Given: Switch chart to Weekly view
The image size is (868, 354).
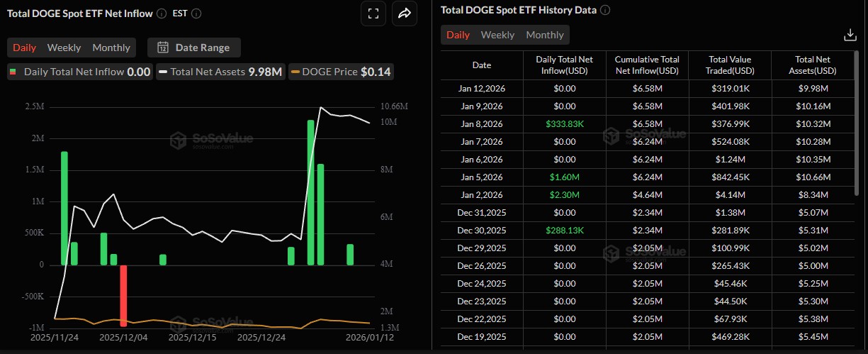Looking at the screenshot, I should (x=64, y=48).
